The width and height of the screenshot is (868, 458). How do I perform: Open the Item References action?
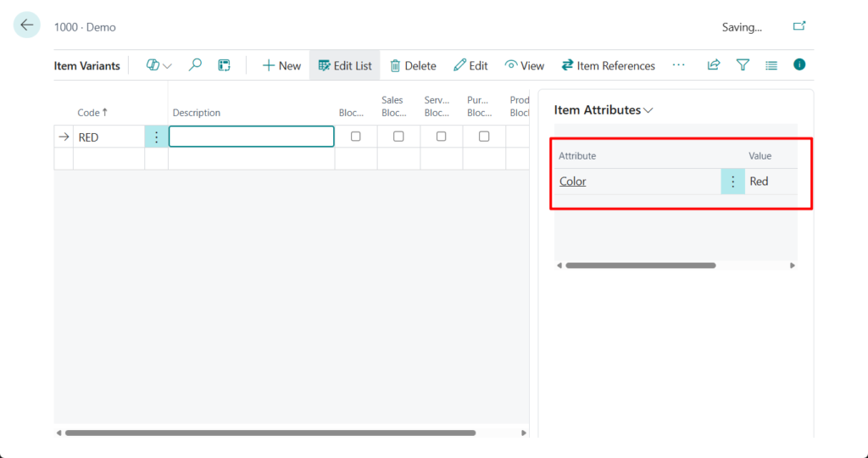tap(608, 65)
